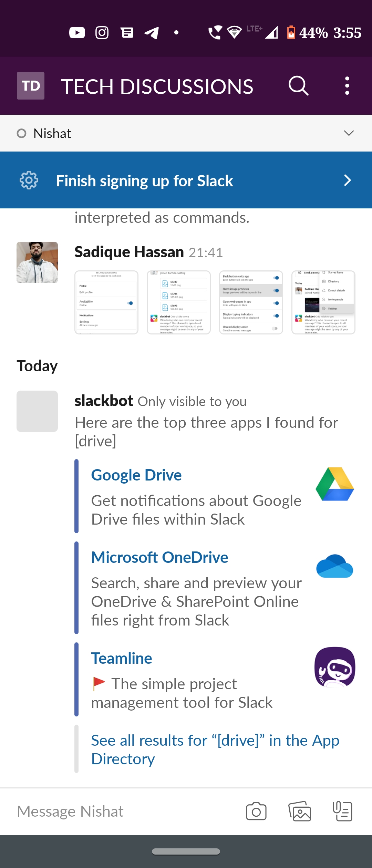Tap the Google Drive logo icon
This screenshot has width=372, height=868.
[335, 484]
